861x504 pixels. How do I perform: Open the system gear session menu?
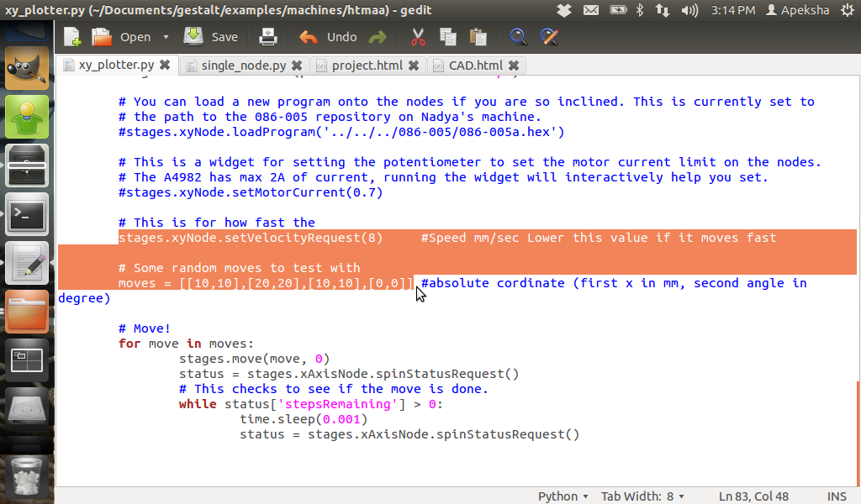(848, 10)
